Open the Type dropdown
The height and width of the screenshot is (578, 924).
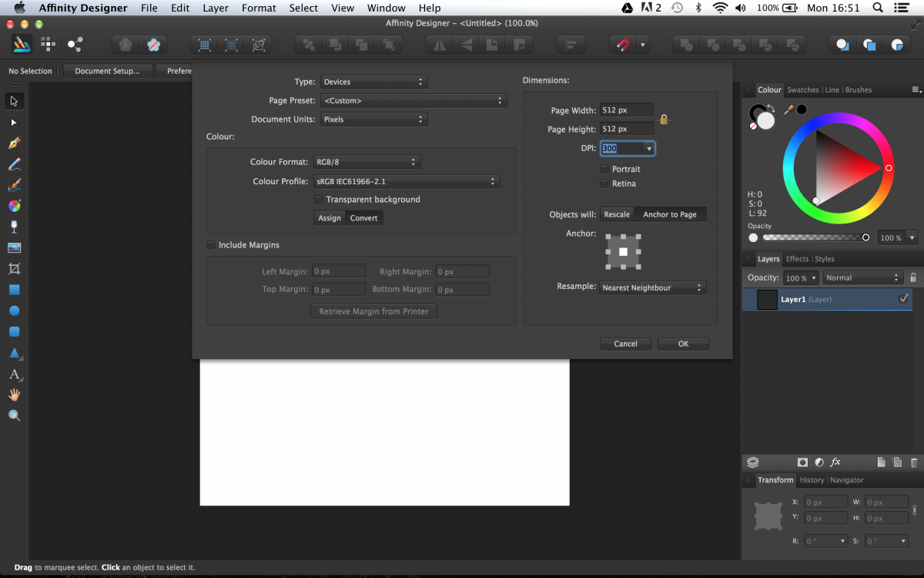(373, 82)
